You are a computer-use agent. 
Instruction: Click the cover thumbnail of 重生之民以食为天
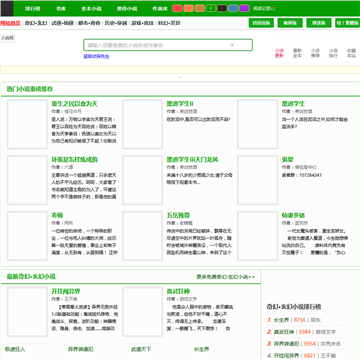click(27, 124)
